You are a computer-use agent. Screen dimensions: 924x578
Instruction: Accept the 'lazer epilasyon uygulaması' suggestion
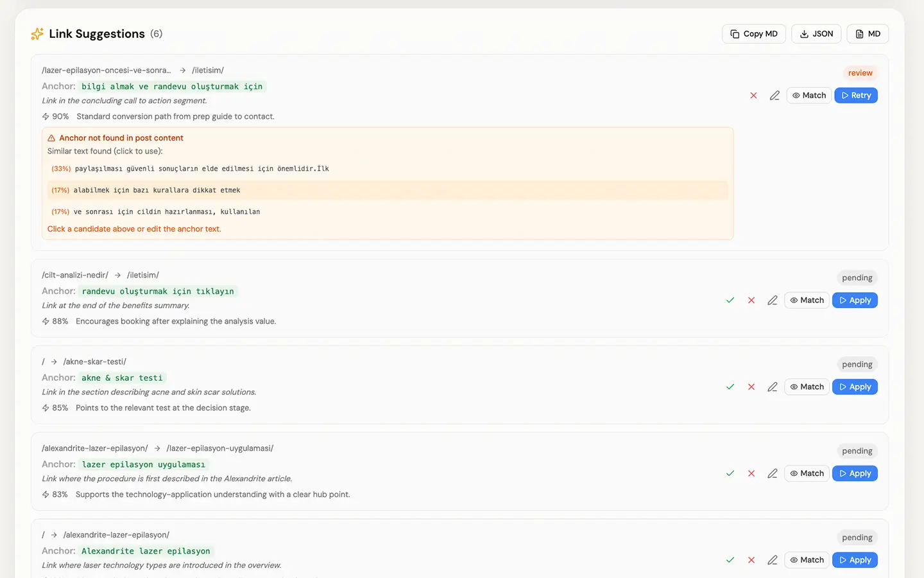[x=730, y=474]
